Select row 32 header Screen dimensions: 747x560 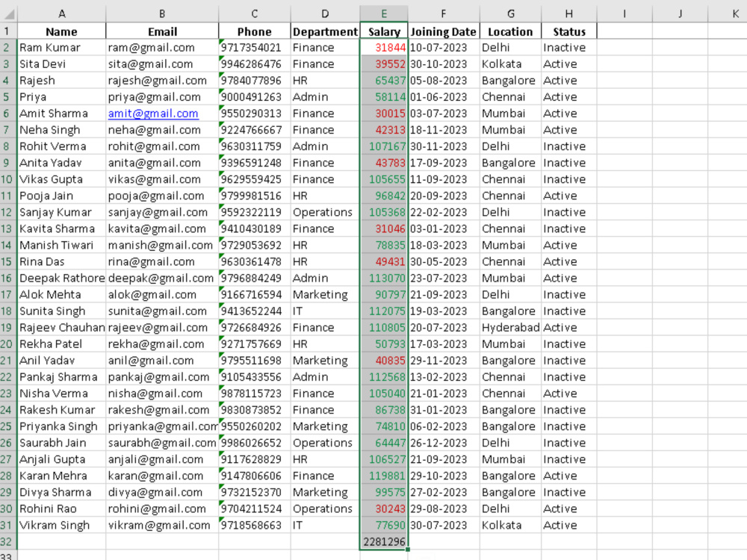8,541
